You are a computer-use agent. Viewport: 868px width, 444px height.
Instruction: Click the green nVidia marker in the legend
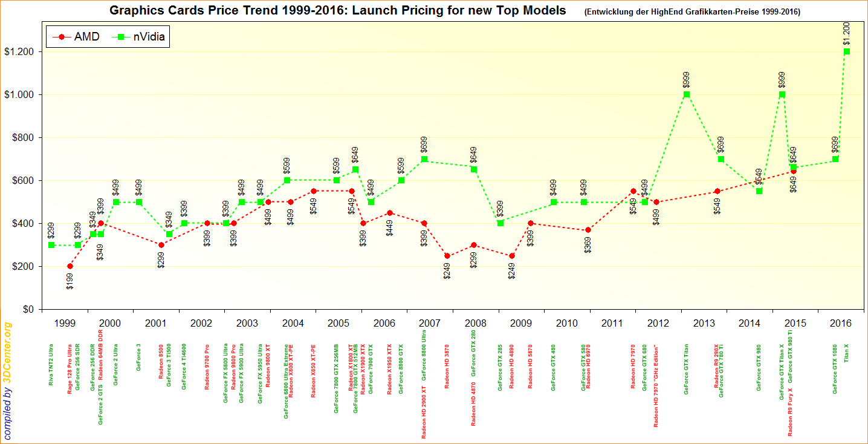(121, 37)
